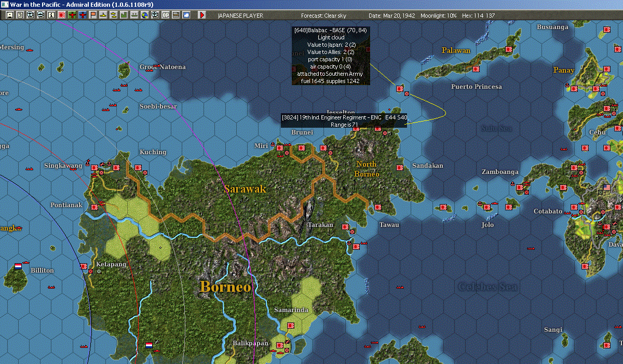This screenshot has height=364, width=623.
Task: Click the second ship-window toolbar icon
Action: [40, 15]
